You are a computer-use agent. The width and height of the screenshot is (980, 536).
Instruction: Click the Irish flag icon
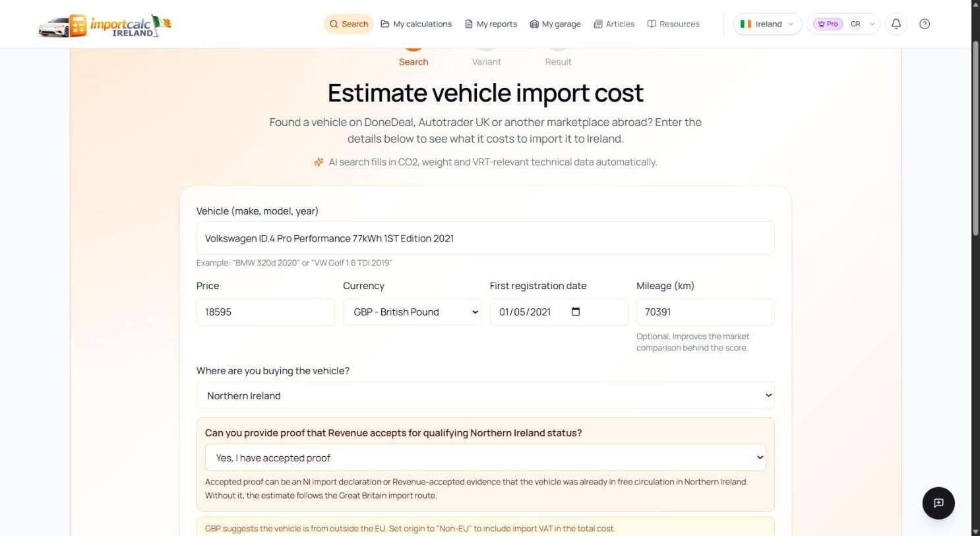(x=746, y=24)
